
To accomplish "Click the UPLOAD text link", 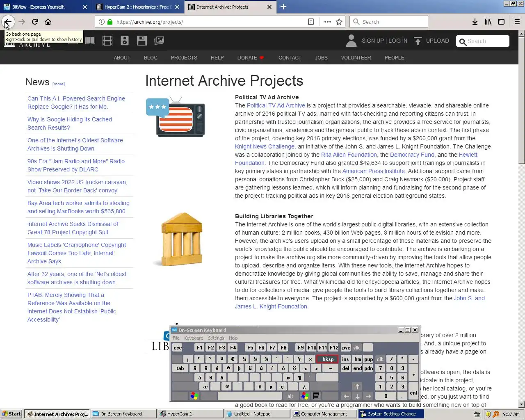I will (437, 41).
